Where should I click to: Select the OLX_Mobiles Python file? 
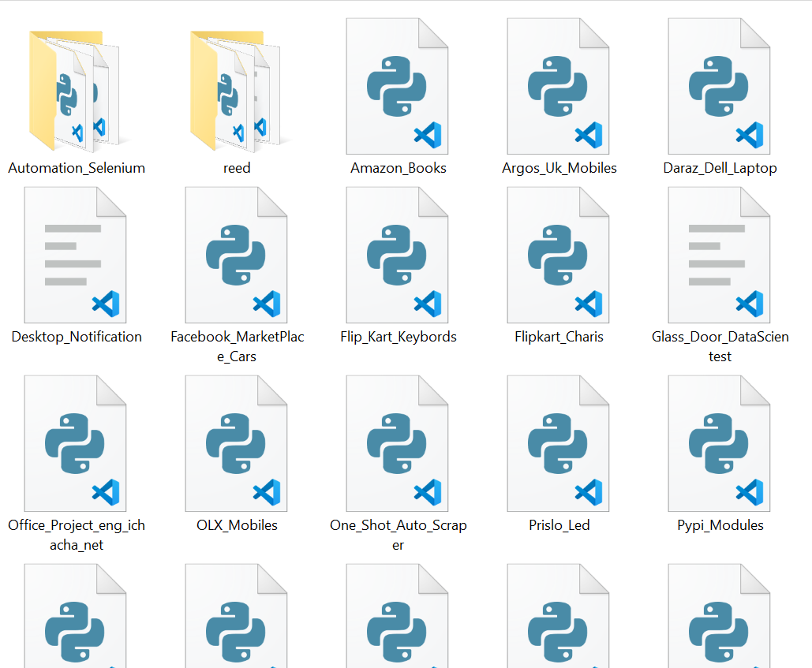click(x=237, y=443)
